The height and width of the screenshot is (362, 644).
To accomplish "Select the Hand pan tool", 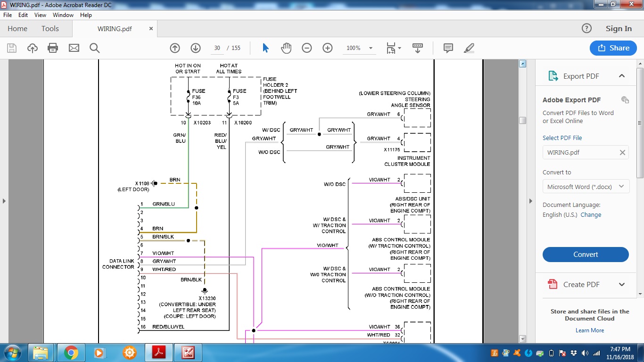I will pos(286,48).
